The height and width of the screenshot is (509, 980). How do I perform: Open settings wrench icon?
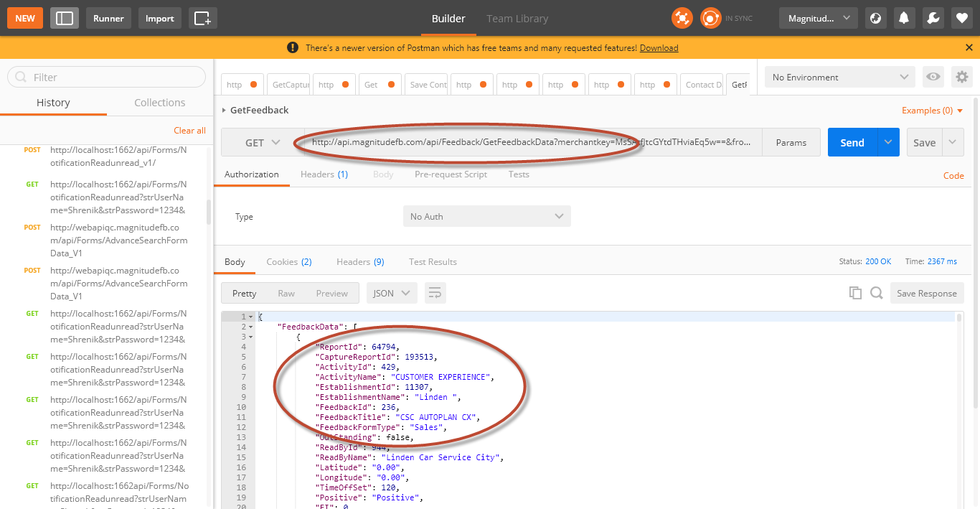tap(933, 18)
